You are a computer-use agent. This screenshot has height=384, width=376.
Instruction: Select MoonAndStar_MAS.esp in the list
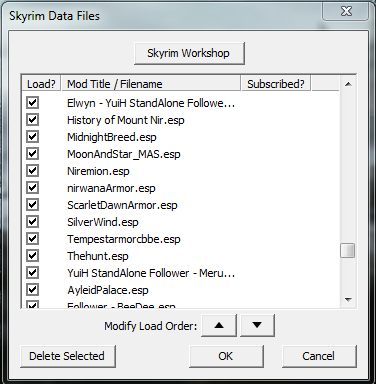click(124, 154)
